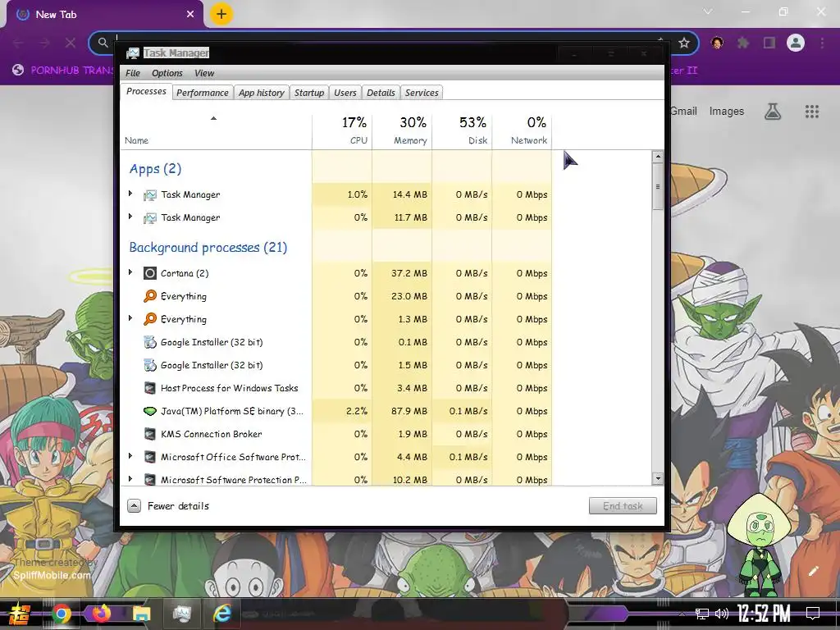Bookmark page with Chrome star icon
The width and height of the screenshot is (840, 630).
pyautogui.click(x=683, y=43)
